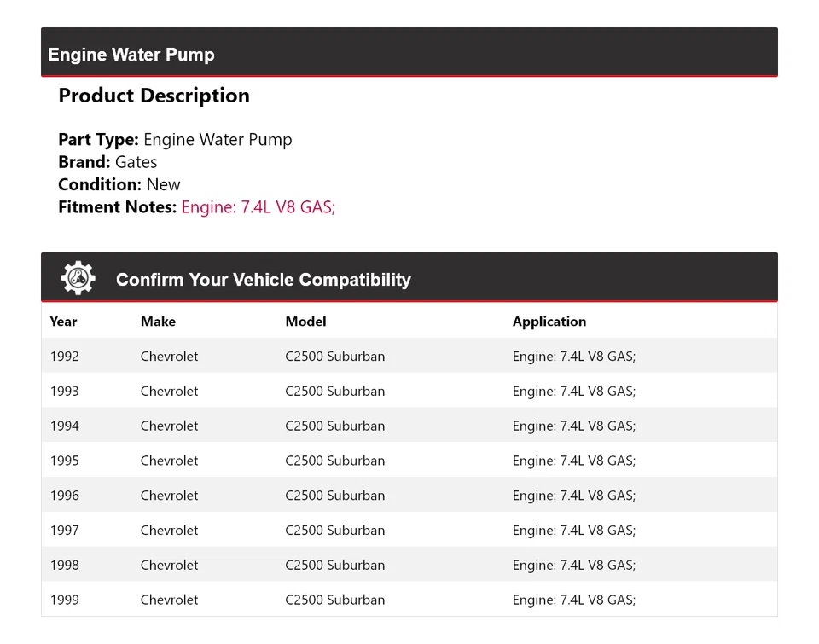Click the Engine Water Pump header bar title
Screen dimensions: 819x644
coord(131,55)
